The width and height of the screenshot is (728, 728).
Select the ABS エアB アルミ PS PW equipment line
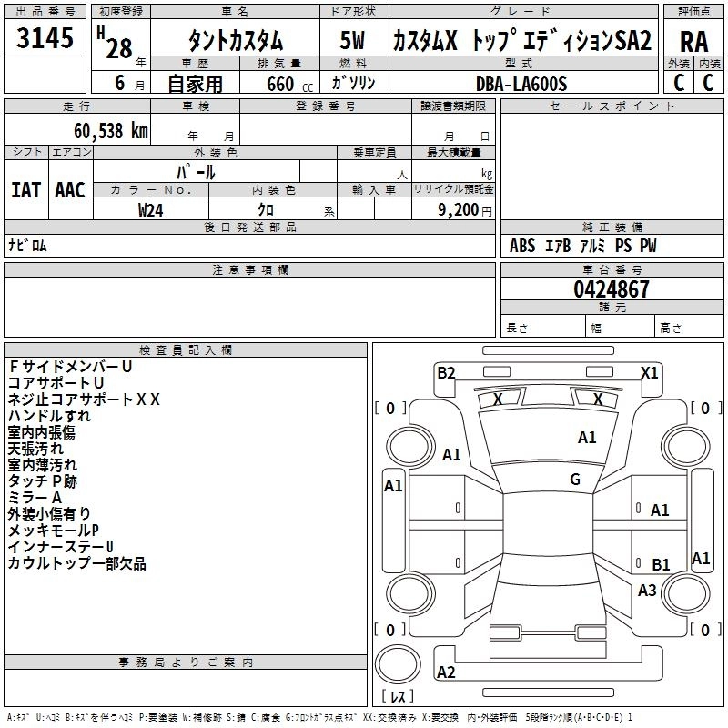(x=582, y=246)
